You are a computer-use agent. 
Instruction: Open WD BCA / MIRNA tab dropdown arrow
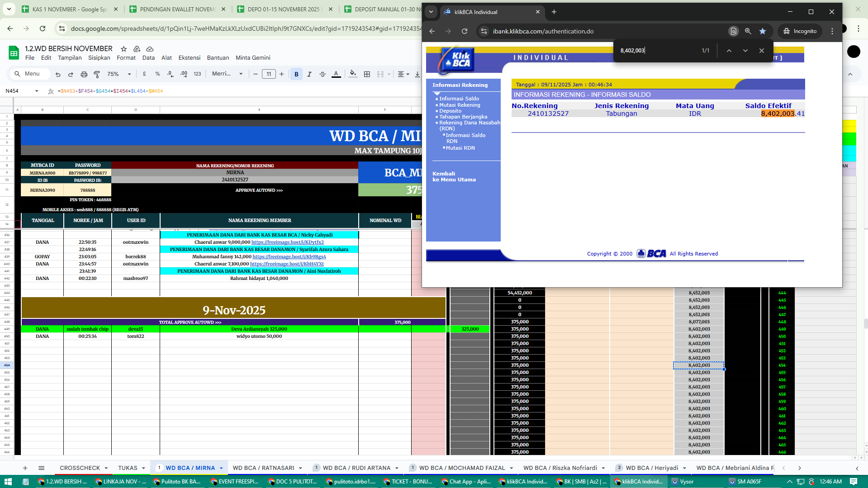tap(221, 468)
